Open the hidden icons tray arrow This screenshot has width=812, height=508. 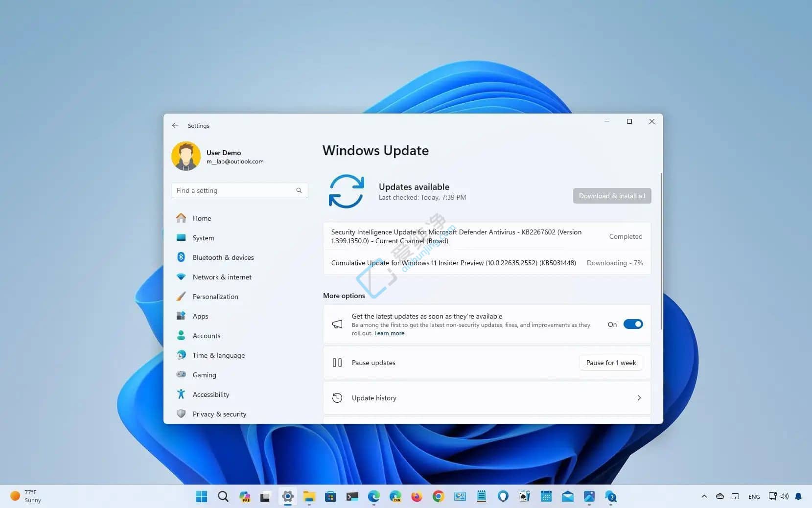coord(704,496)
